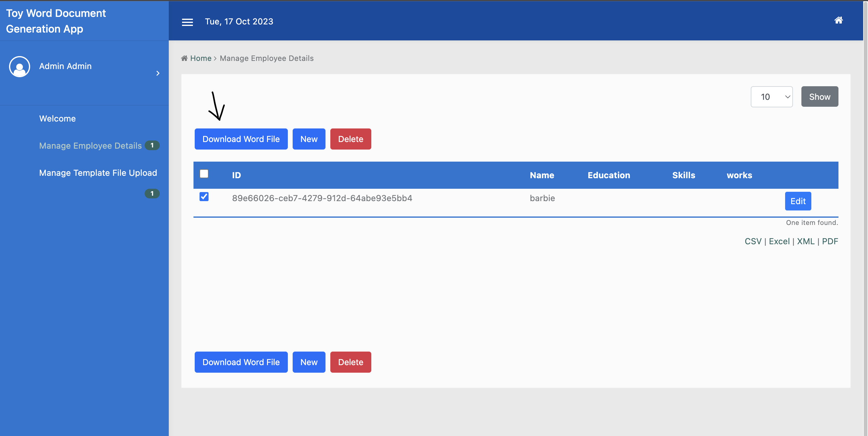
Task: Expand the Admin Admin profile chevron
Action: coord(158,73)
